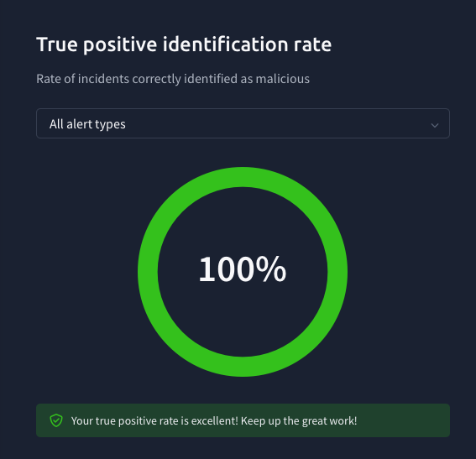
Task: Click the word "True" in the card title
Action: 57,45
